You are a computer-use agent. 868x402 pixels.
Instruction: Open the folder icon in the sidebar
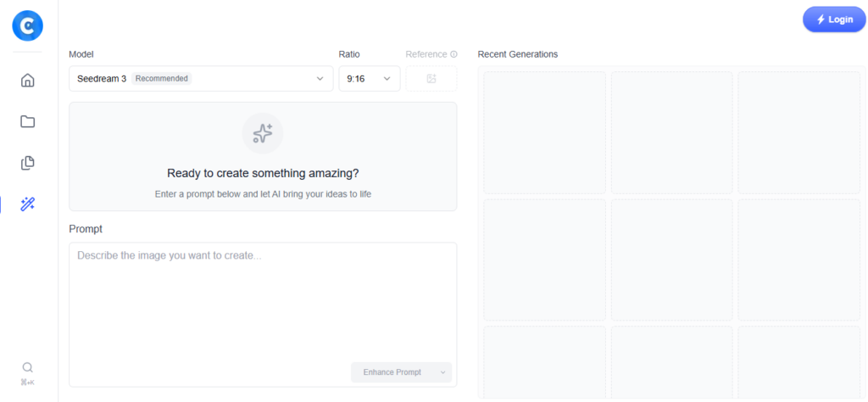tap(28, 121)
